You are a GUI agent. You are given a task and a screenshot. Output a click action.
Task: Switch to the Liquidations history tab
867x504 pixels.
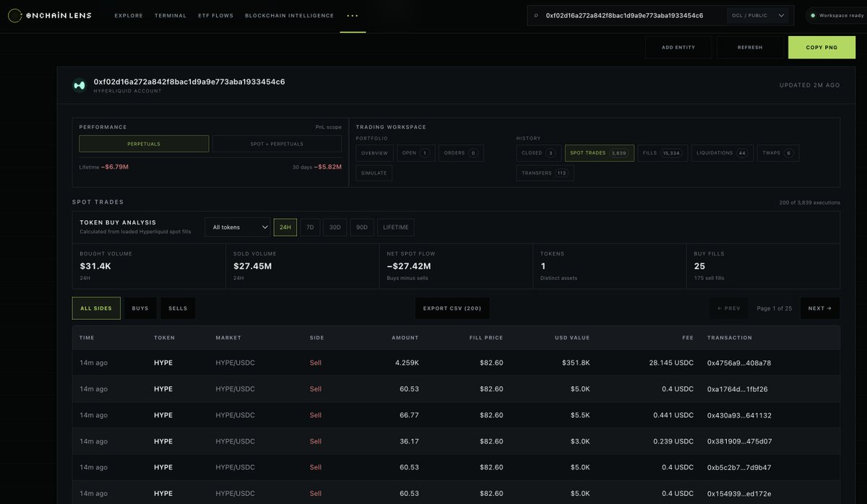722,153
